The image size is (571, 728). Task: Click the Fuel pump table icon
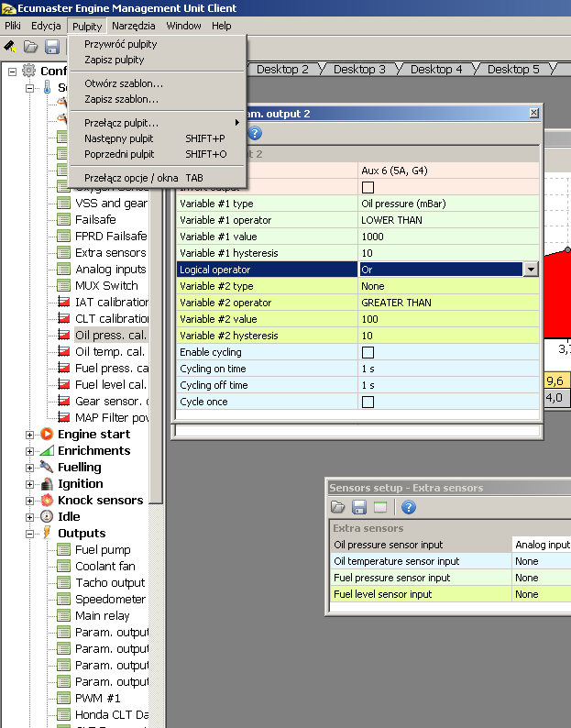63,550
